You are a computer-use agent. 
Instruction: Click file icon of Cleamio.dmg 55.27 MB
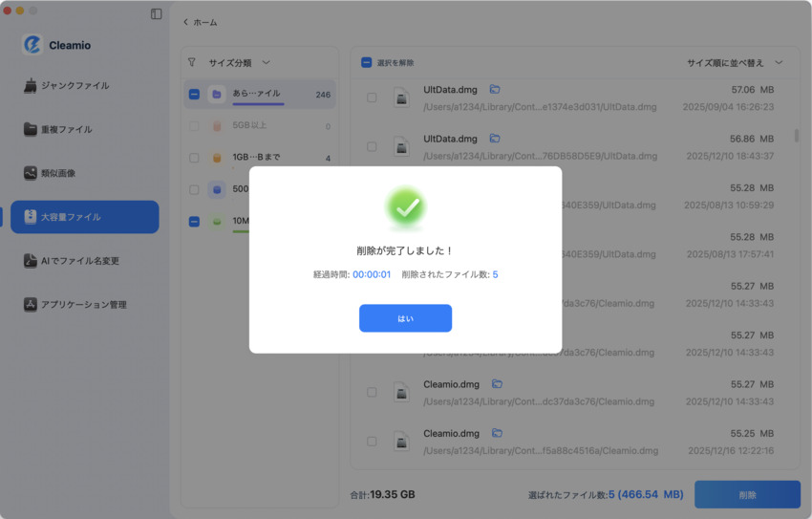401,393
